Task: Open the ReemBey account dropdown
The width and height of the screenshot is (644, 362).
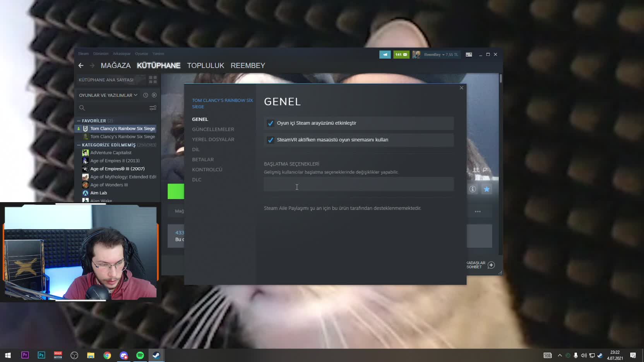Action: (441, 55)
